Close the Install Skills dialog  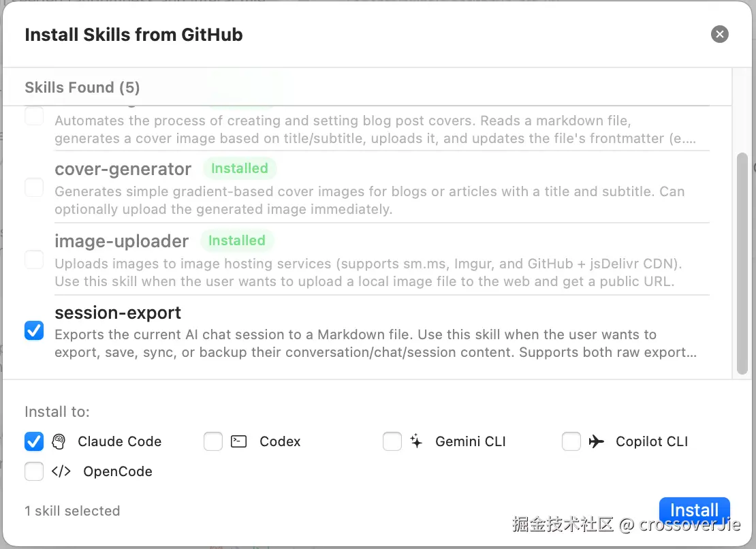(719, 34)
